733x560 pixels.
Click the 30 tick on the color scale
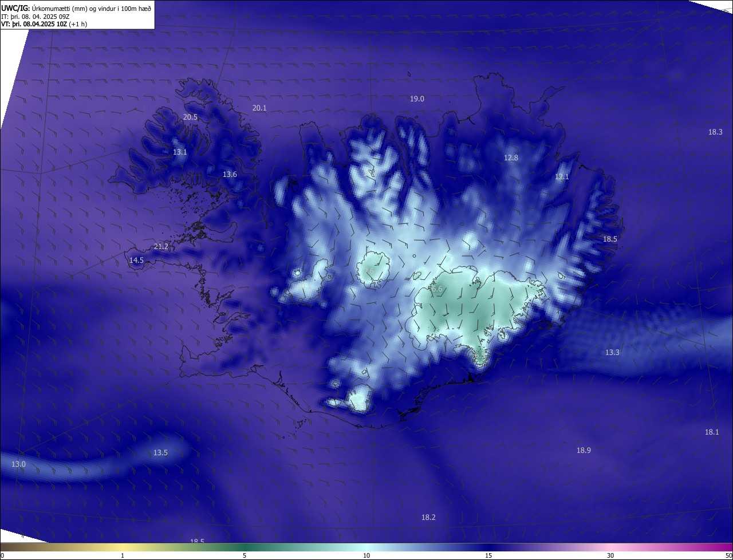(x=610, y=555)
